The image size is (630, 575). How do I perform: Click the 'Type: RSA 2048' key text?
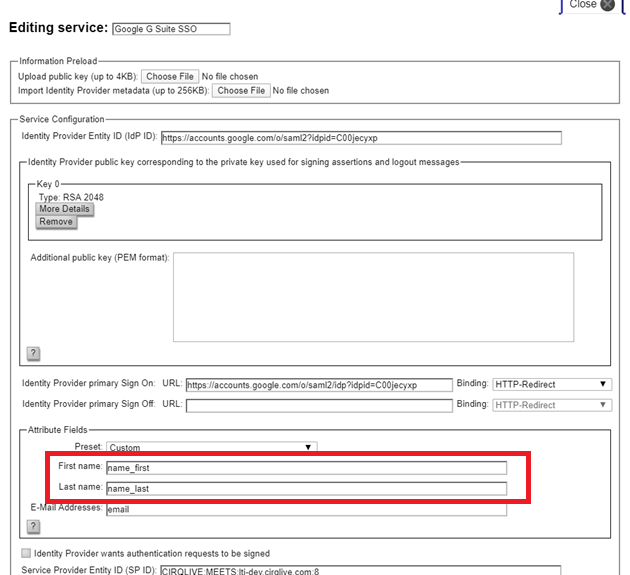click(71, 197)
